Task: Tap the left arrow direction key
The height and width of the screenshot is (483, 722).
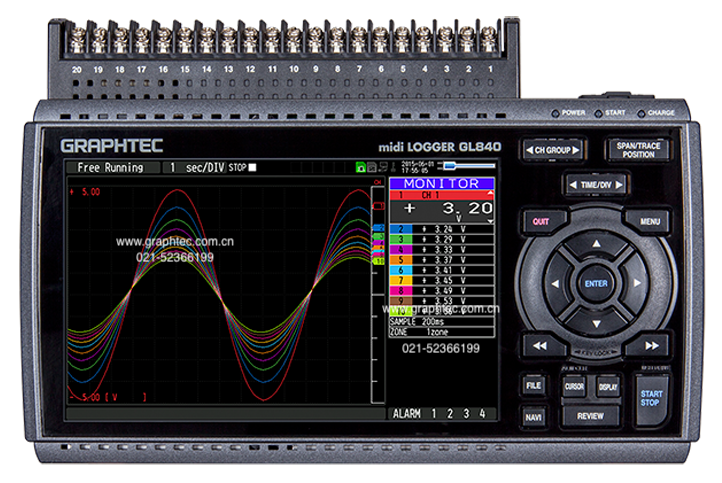Action: 556,284
